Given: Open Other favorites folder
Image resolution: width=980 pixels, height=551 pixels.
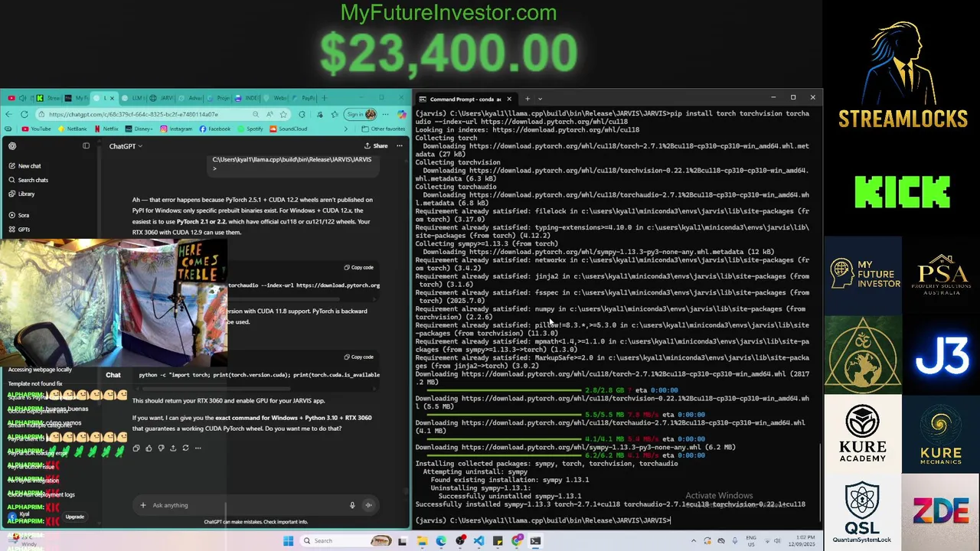Looking at the screenshot, I should pyautogui.click(x=384, y=129).
